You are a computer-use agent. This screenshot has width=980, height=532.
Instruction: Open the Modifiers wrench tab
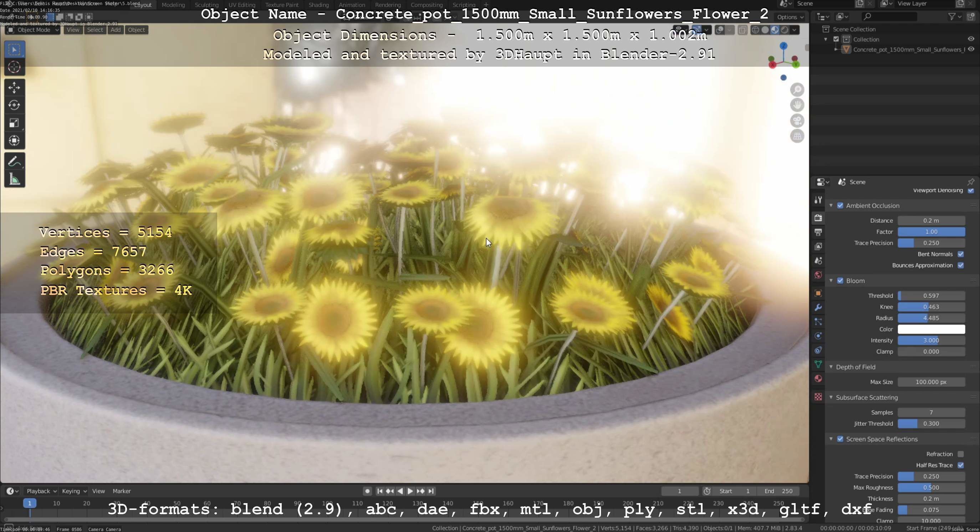[818, 307]
